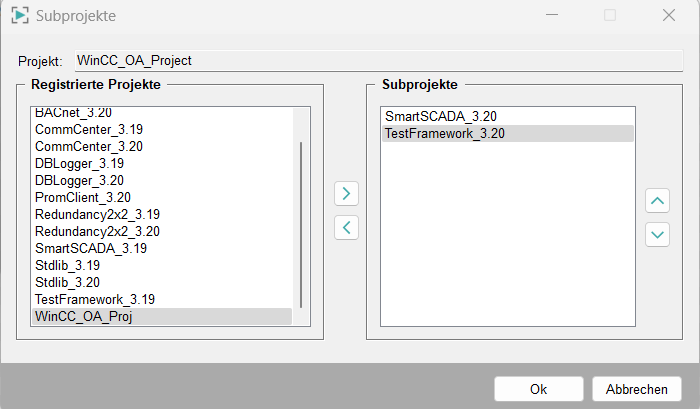Remove the subproject with the left arrow button
Screen dimensions: 700x409
tap(346, 228)
